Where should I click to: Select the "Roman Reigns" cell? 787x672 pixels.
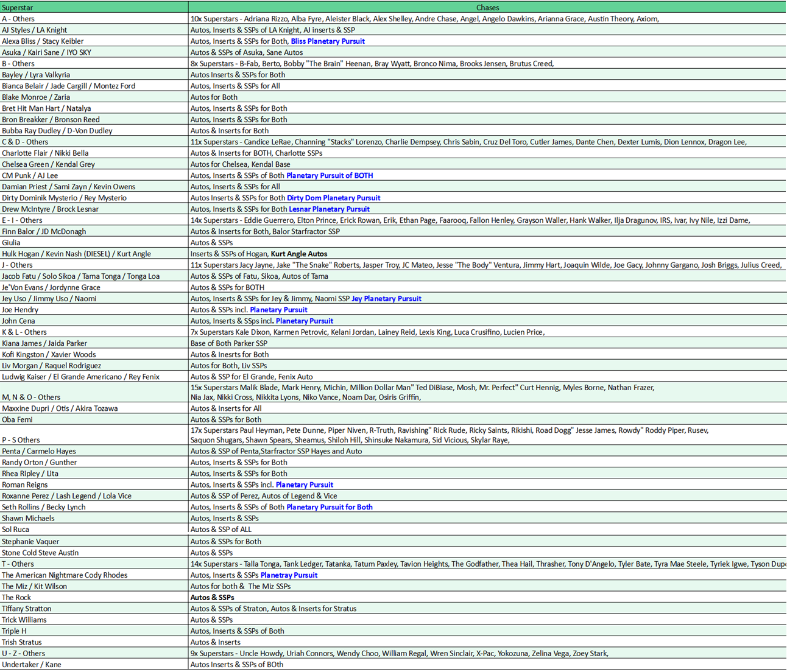pyautogui.click(x=94, y=485)
